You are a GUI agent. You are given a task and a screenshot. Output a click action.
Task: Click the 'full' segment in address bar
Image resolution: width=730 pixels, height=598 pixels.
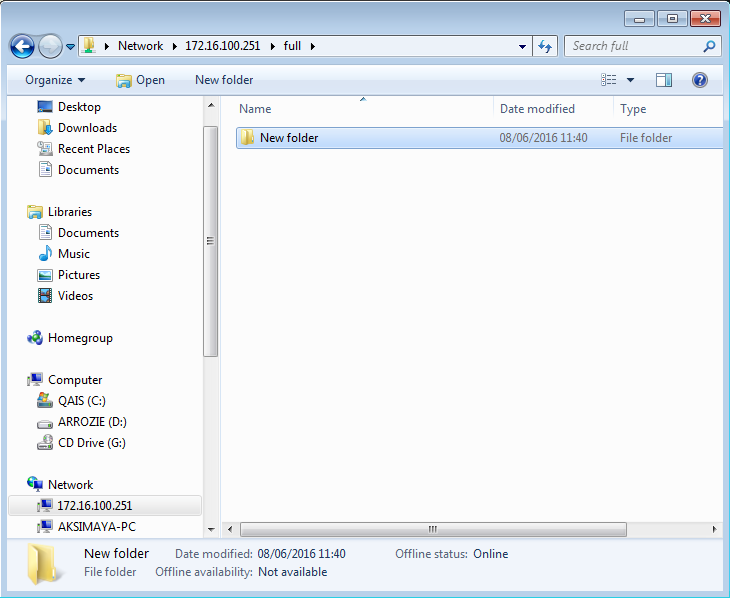(x=292, y=46)
